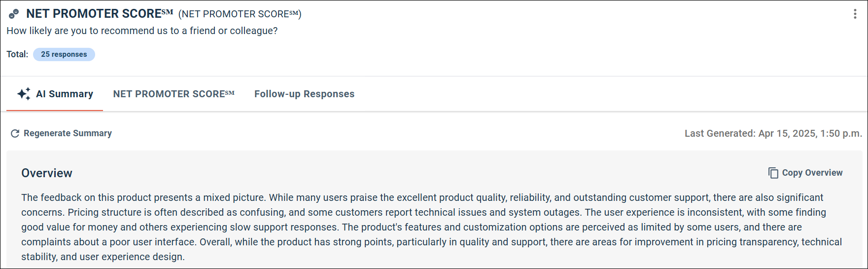Click the 25 responses badge
This screenshot has height=269, width=868.
tap(64, 54)
